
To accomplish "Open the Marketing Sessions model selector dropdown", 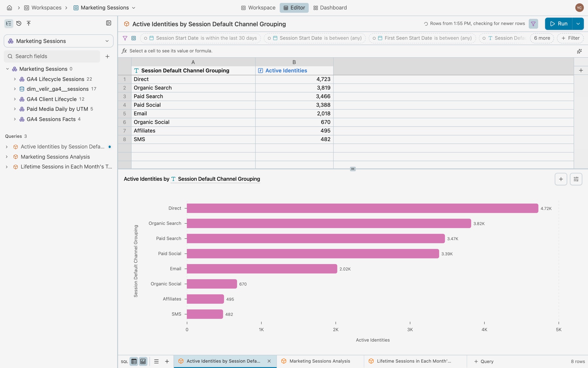I will coord(59,41).
